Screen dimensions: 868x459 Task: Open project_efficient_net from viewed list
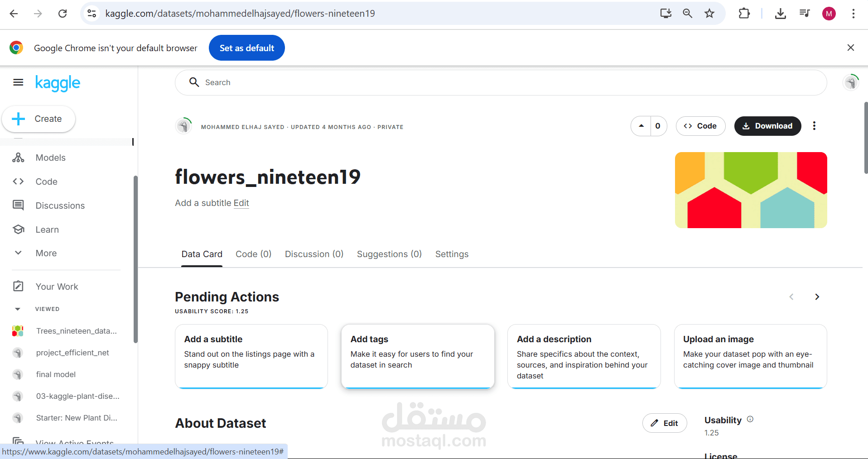pos(72,353)
